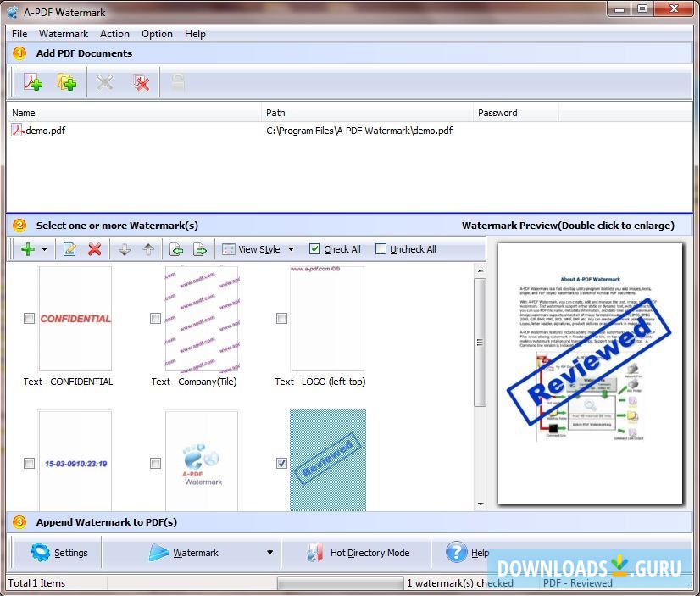
Task: Click the Export watermark icon
Action: 200,249
